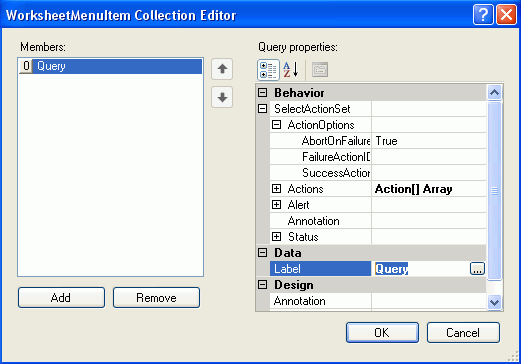Open the ellipsis editor for Label
The image size is (521, 364).
coord(477,269)
